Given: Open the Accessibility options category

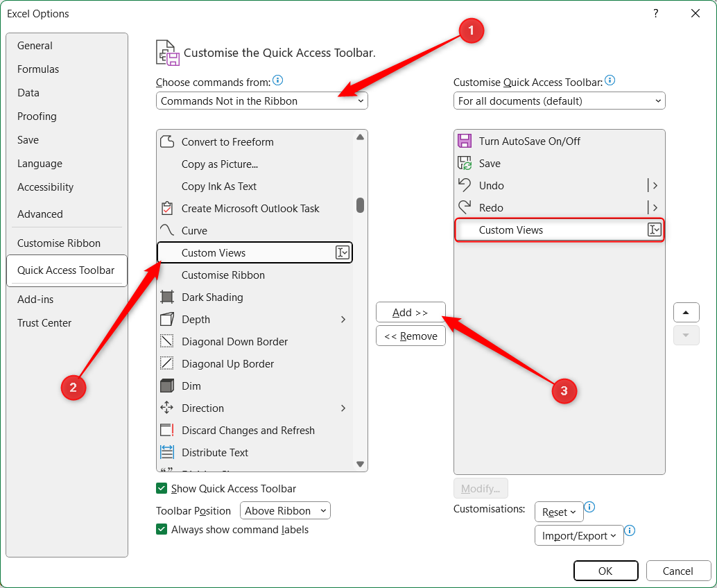Looking at the screenshot, I should [67, 187].
